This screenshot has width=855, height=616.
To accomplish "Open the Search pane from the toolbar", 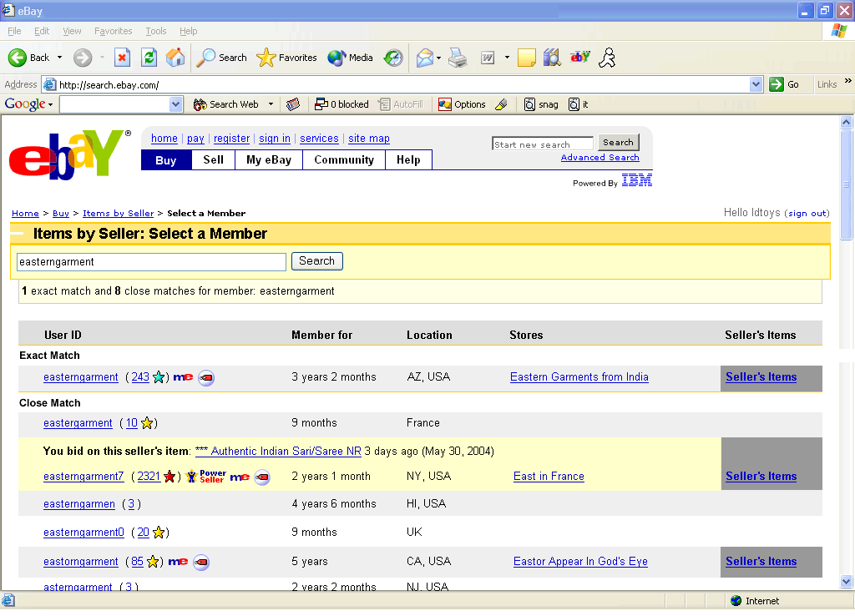I will 221,58.
